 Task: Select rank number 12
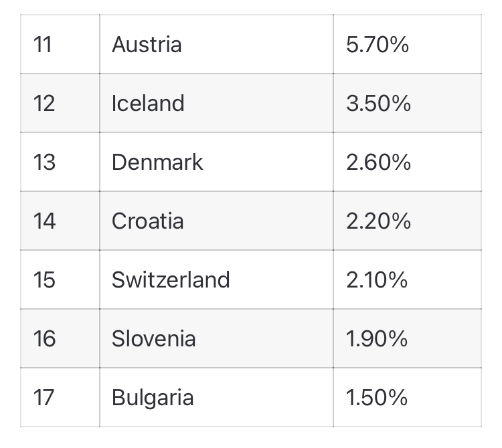point(44,104)
